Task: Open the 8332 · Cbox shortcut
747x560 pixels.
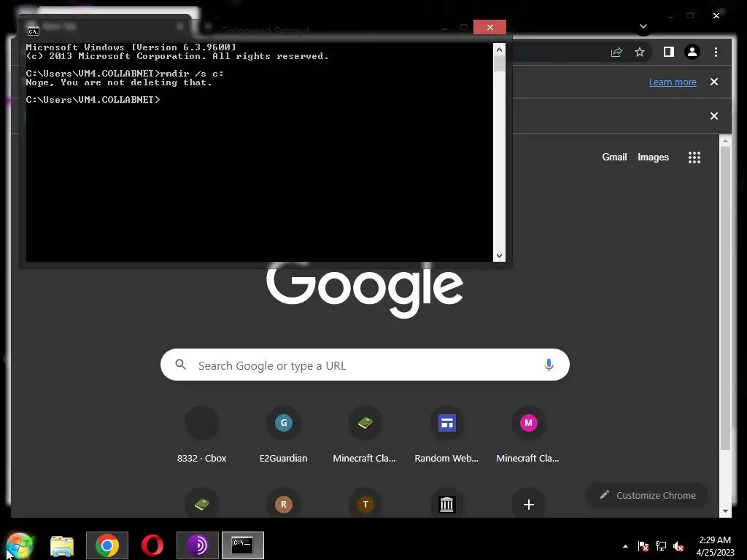Action: pyautogui.click(x=201, y=435)
